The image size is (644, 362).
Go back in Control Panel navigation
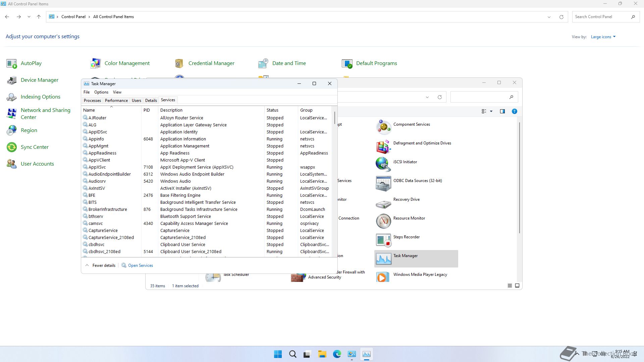tap(7, 17)
